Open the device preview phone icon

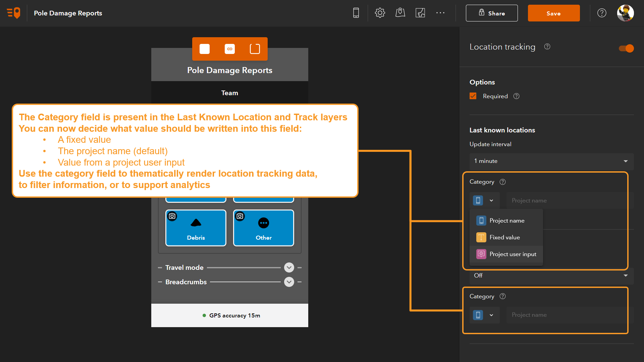pyautogui.click(x=356, y=13)
